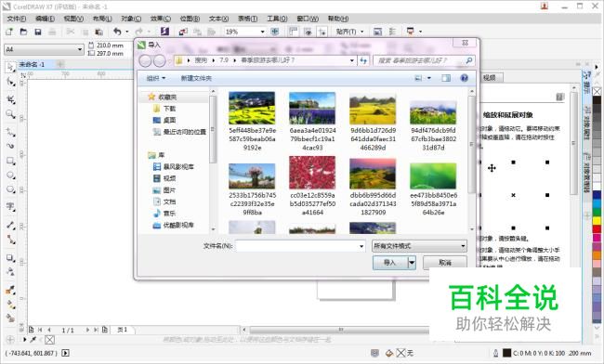Select the Connector tool

[x=10, y=240]
